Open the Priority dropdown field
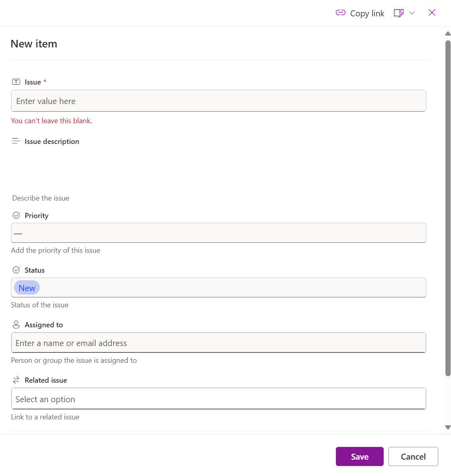This screenshot has height=476, width=451. [x=218, y=233]
